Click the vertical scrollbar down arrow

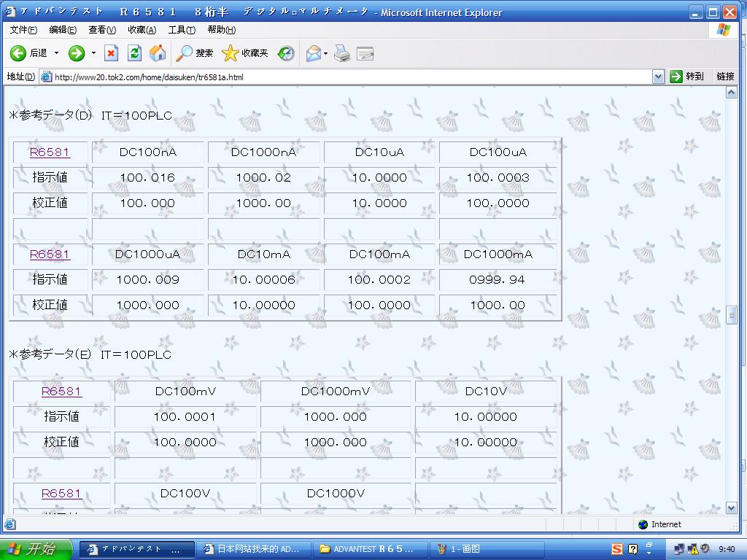[731, 508]
